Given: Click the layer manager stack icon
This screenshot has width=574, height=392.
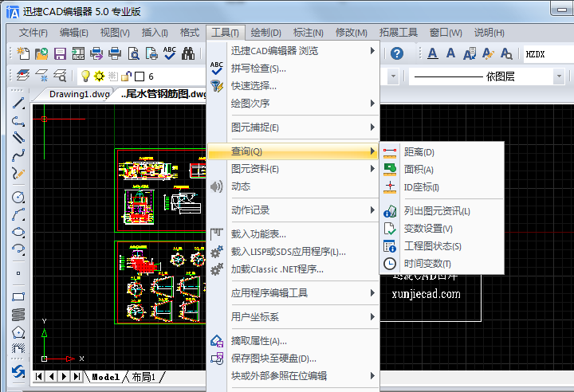Looking at the screenshot, I should click(23, 76).
